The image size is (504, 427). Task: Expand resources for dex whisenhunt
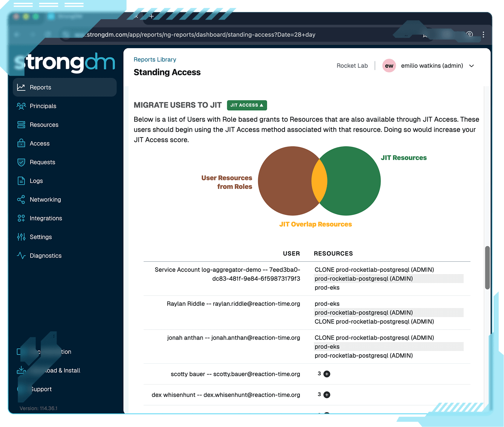tap(327, 395)
